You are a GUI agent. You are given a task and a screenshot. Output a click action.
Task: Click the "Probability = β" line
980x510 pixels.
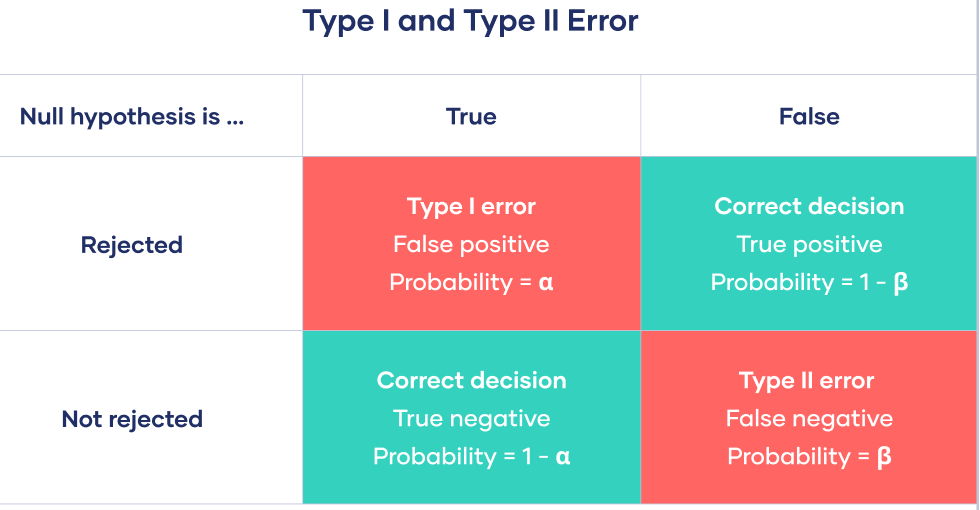(x=809, y=457)
